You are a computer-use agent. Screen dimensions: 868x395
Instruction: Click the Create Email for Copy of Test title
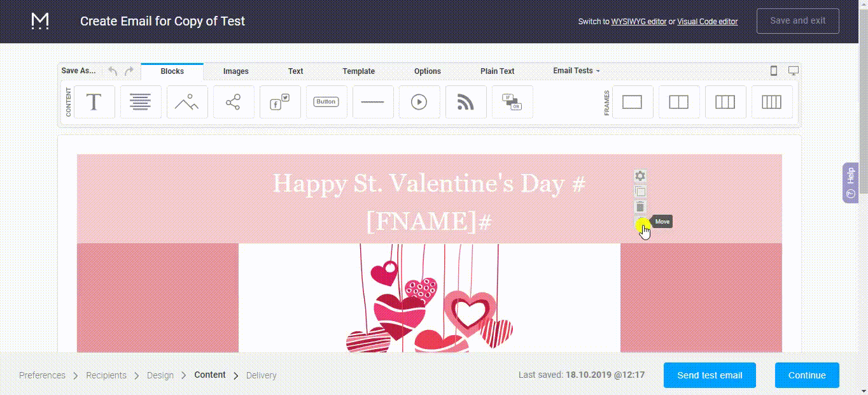[x=162, y=21]
